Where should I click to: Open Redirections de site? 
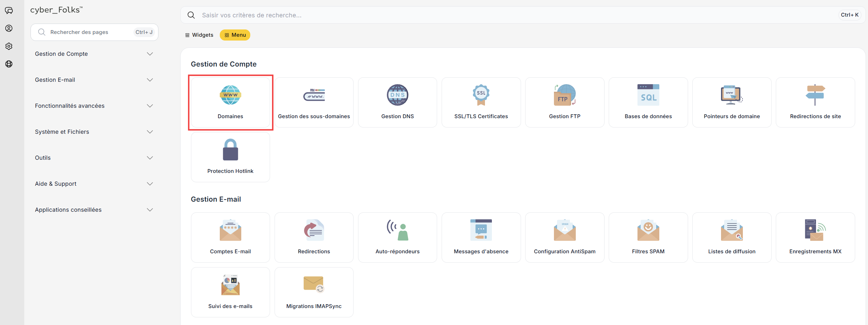coord(815,103)
